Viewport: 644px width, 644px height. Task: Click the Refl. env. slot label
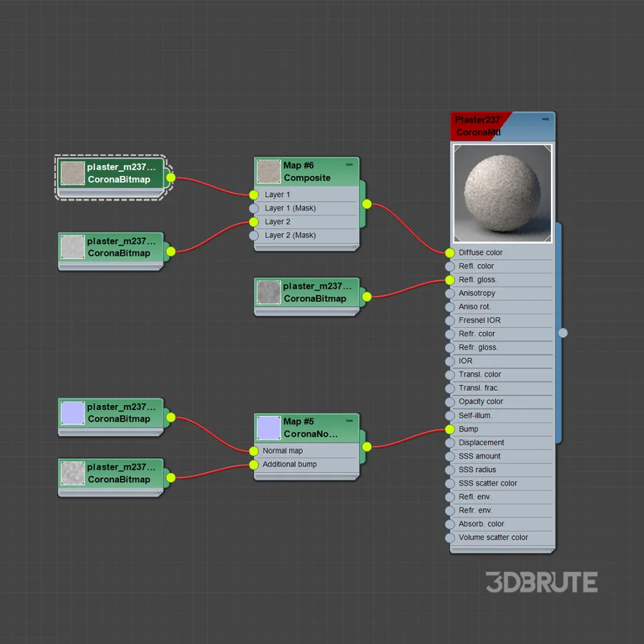point(475,497)
